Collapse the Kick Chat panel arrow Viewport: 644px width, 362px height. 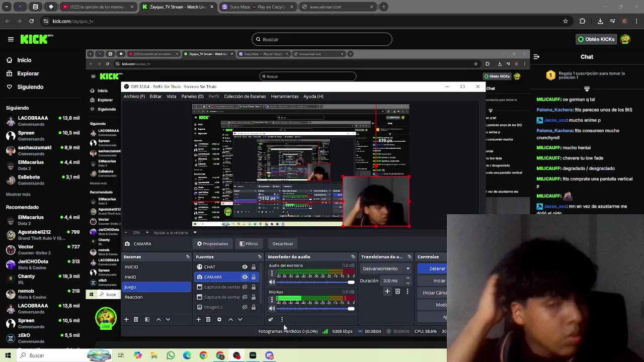[x=536, y=57]
